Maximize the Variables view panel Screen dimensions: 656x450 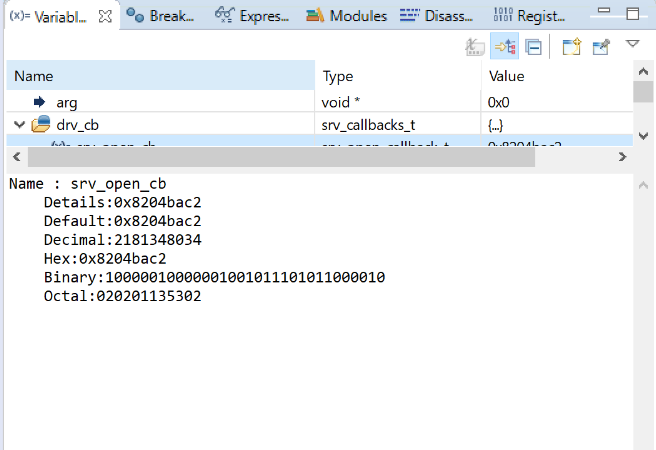[x=632, y=15]
